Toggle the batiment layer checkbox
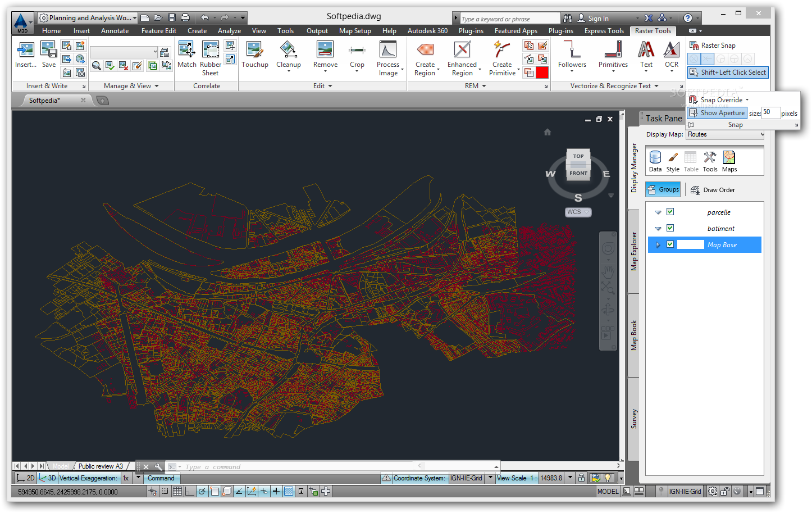Image resolution: width=812 pixels, height=513 pixels. (670, 228)
